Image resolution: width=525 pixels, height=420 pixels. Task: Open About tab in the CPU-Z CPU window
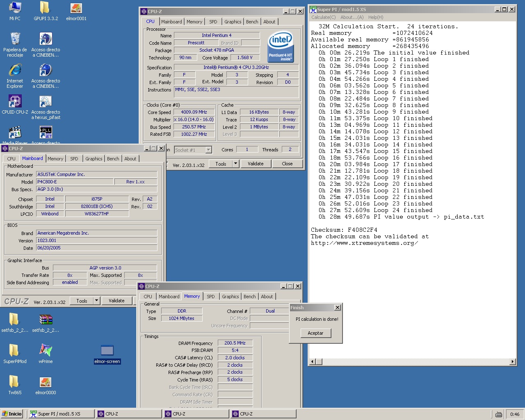coord(269,22)
